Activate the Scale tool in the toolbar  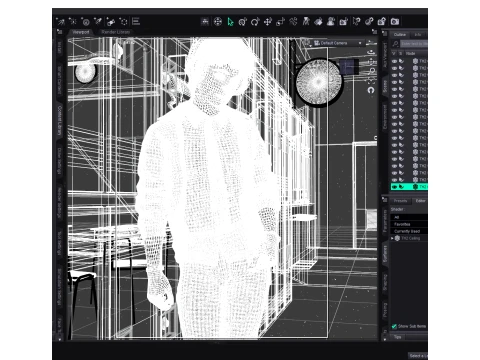pos(280,22)
